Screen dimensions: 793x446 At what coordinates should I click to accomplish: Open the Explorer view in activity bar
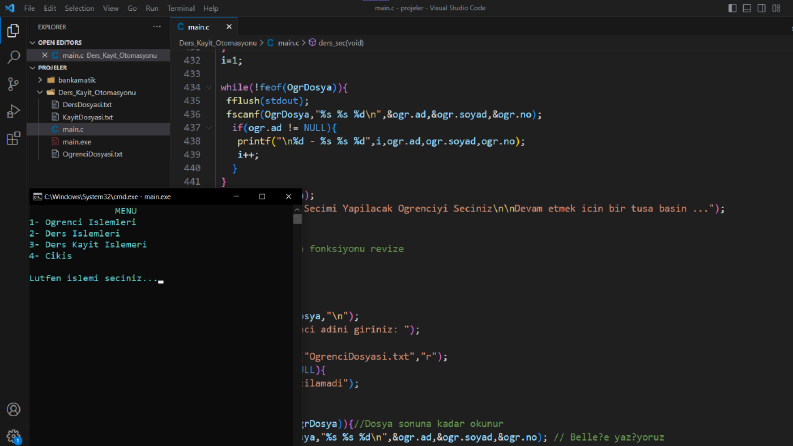[13, 31]
